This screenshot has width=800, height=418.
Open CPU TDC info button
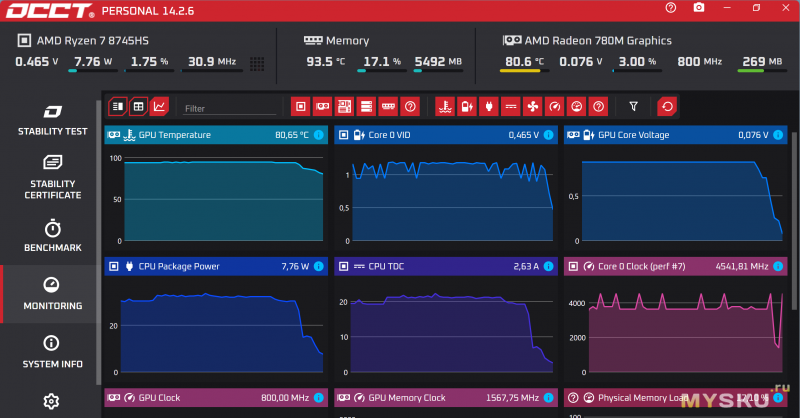coord(548,266)
